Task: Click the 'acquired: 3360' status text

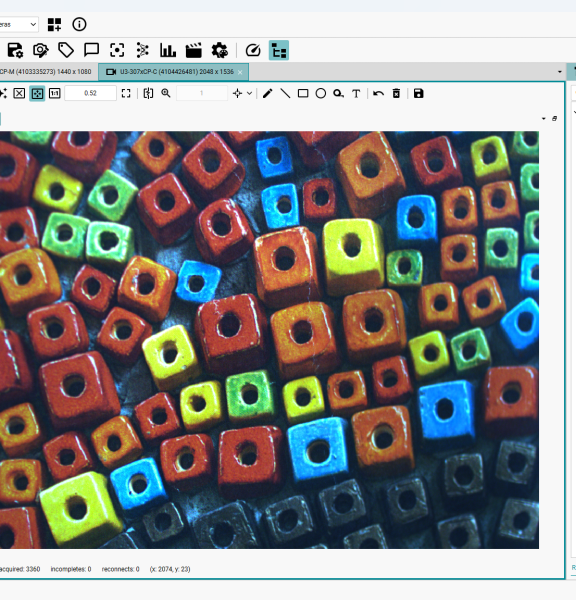Action: click(20, 569)
